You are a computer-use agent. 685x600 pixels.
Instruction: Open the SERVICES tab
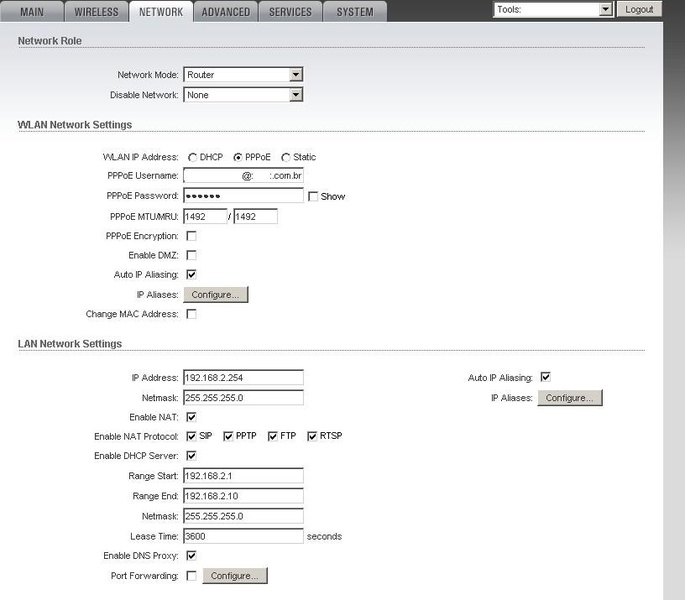(291, 11)
